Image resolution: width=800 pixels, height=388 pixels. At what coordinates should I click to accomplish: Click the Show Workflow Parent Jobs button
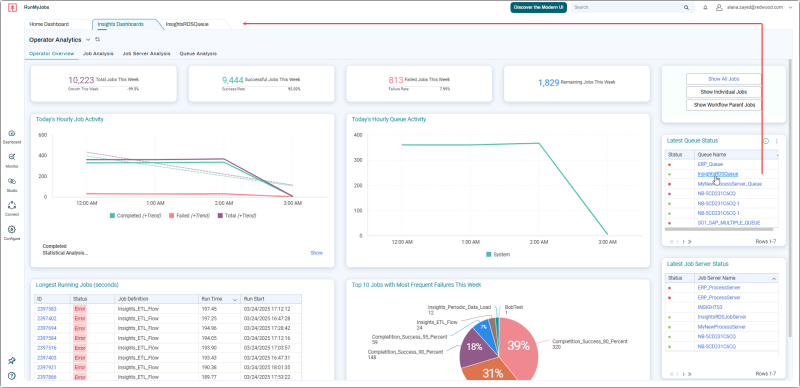click(723, 105)
